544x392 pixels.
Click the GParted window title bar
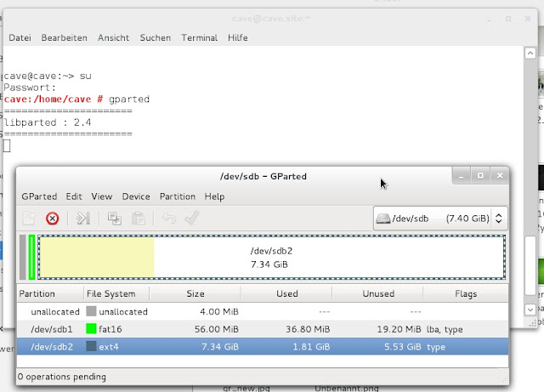263,176
